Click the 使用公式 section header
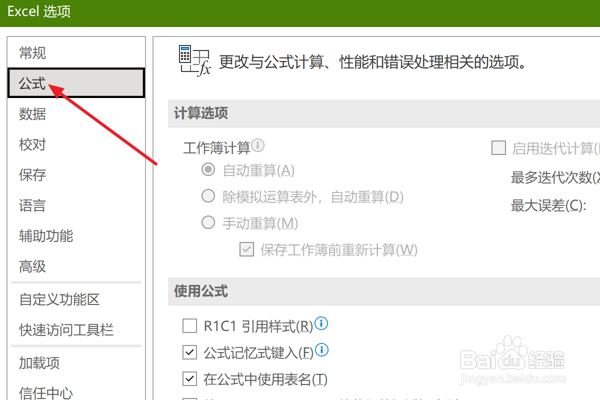Image resolution: width=600 pixels, height=400 pixels. coord(384,291)
